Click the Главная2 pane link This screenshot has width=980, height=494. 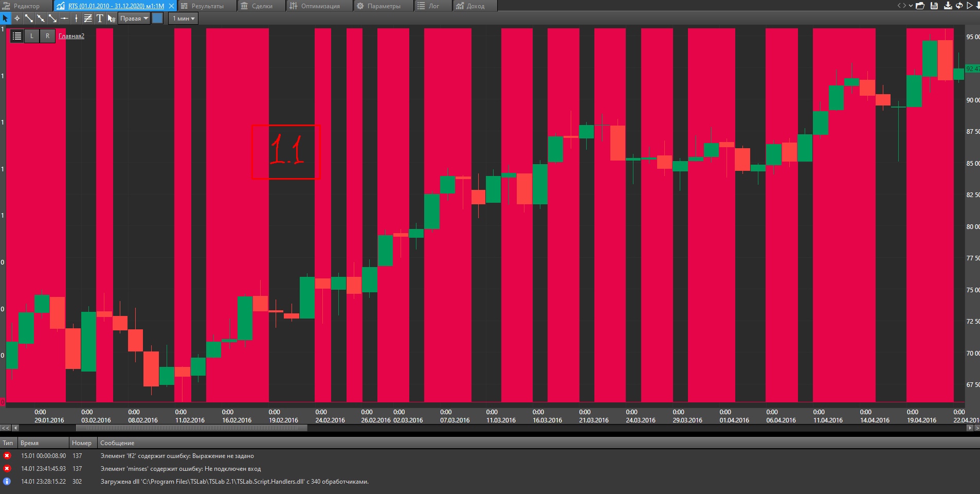pos(71,36)
